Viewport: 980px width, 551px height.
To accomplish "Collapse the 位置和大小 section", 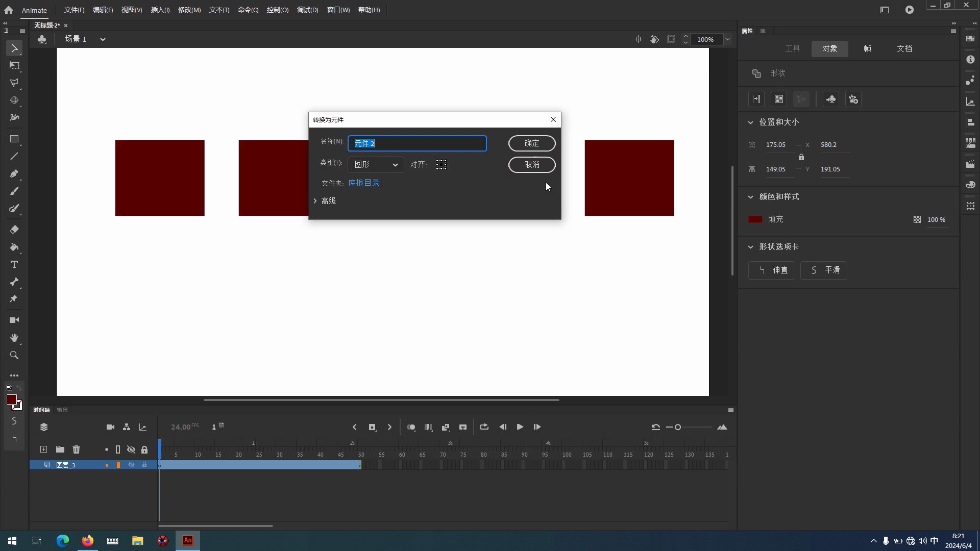I will pyautogui.click(x=751, y=122).
